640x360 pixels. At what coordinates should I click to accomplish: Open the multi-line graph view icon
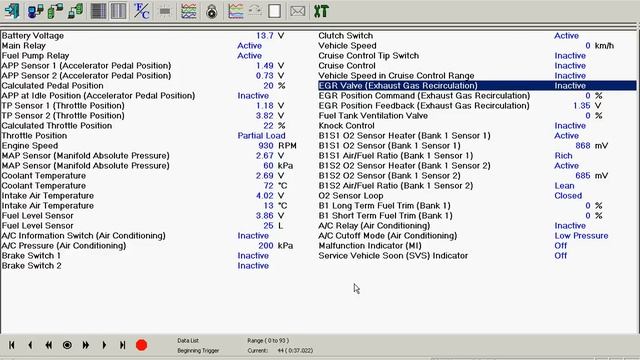coord(189,11)
